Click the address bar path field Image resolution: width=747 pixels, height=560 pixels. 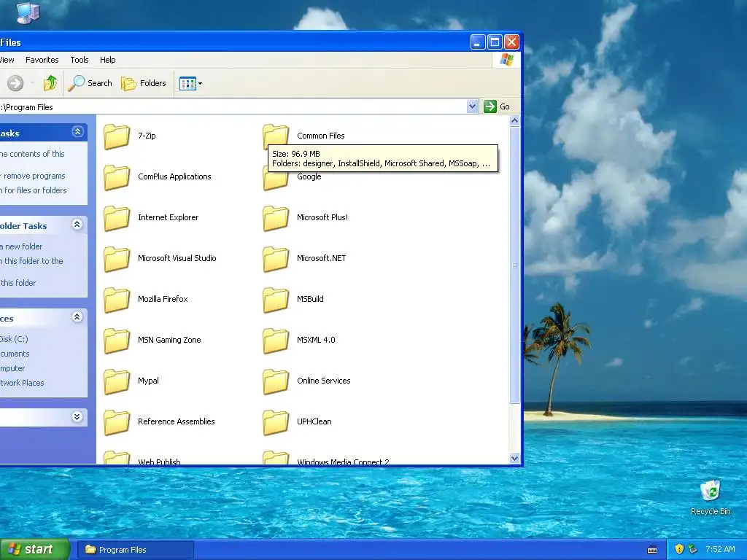pyautogui.click(x=233, y=107)
